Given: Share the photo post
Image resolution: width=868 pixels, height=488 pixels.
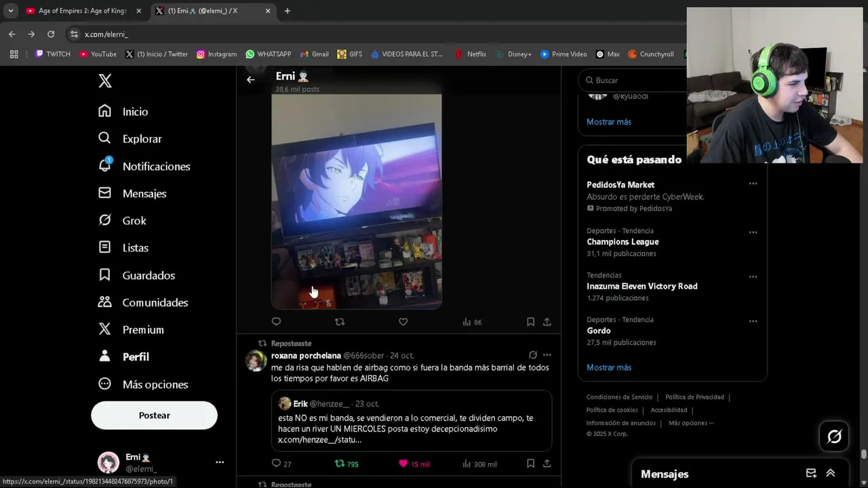Looking at the screenshot, I should point(547,322).
